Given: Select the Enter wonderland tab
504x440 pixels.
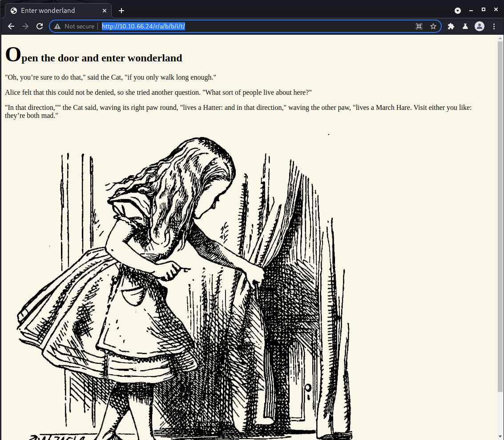Looking at the screenshot, I should click(x=58, y=11).
